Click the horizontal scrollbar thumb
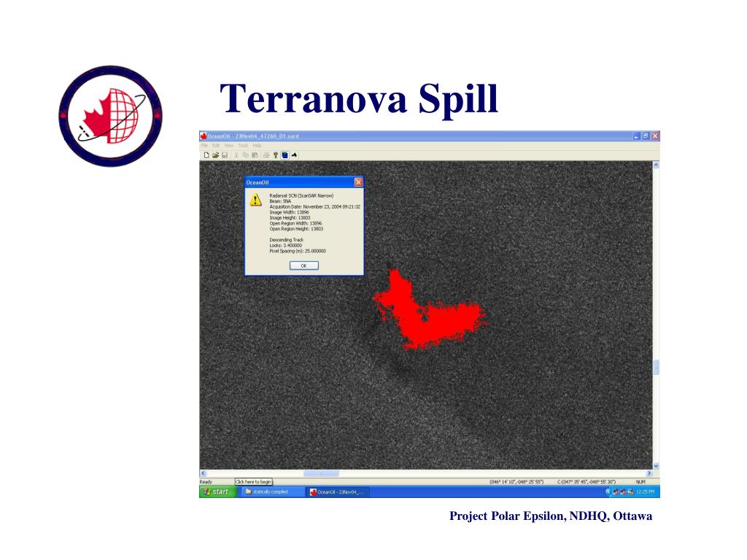The height and width of the screenshot is (560, 747). click(x=321, y=473)
